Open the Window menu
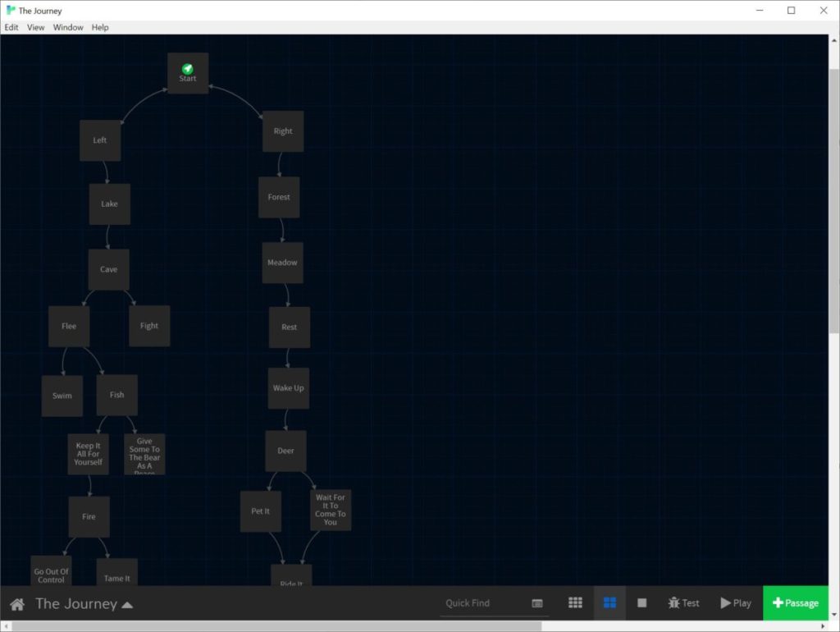 [x=68, y=27]
